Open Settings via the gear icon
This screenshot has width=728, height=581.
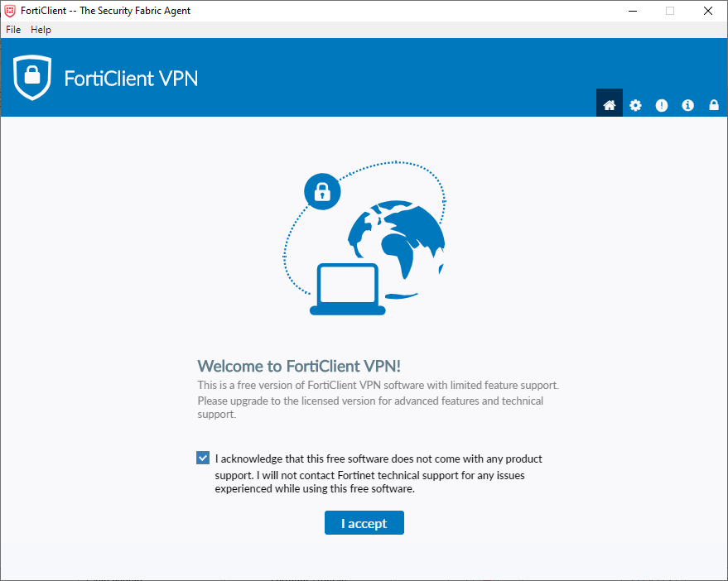[x=635, y=105]
